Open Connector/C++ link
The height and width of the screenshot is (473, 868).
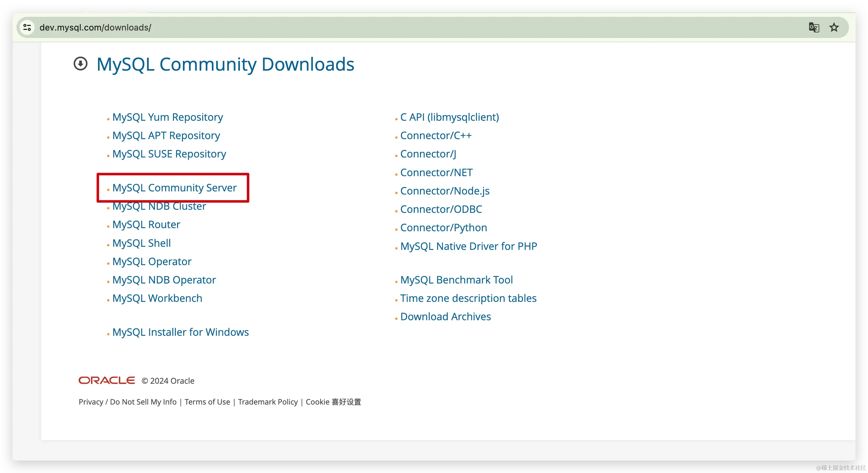(436, 136)
